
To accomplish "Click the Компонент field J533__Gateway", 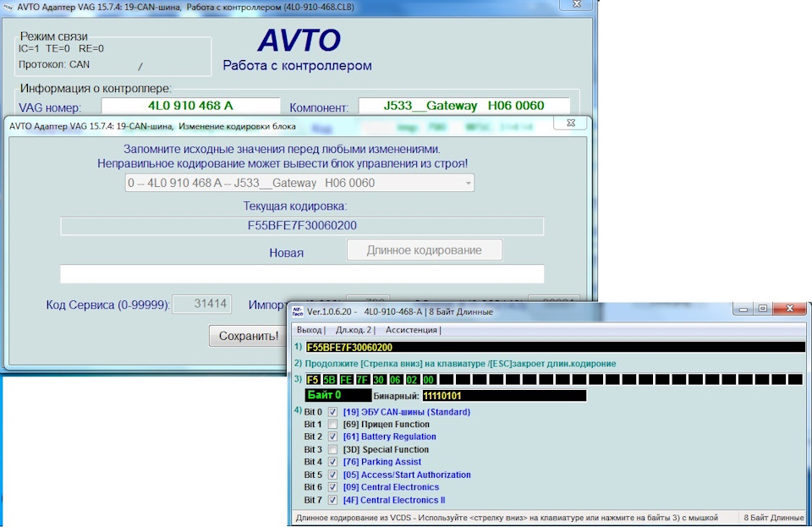I will click(464, 106).
